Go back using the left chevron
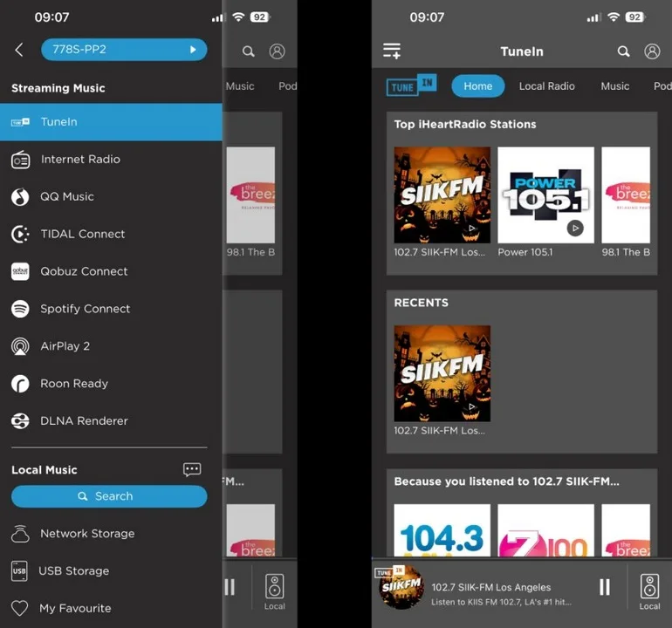672x628 pixels. point(19,51)
